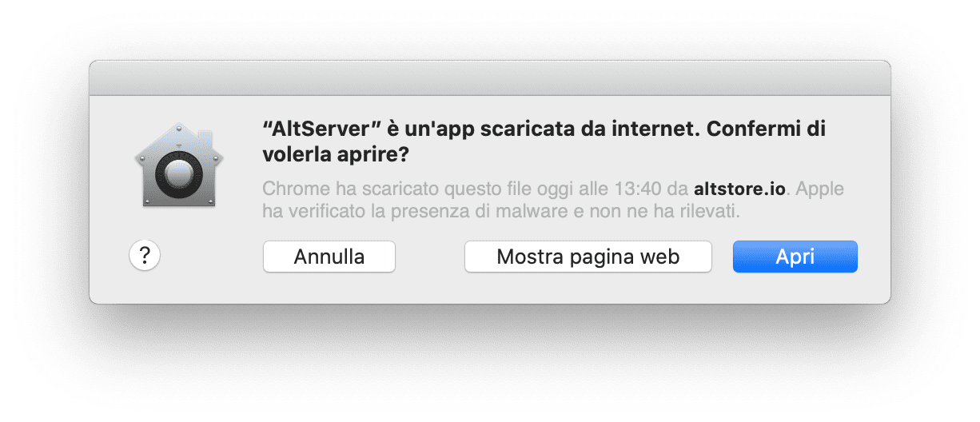Viewport: 980px width, 422px height.
Task: Select the "AltServer" name in the heading
Action: point(313,128)
